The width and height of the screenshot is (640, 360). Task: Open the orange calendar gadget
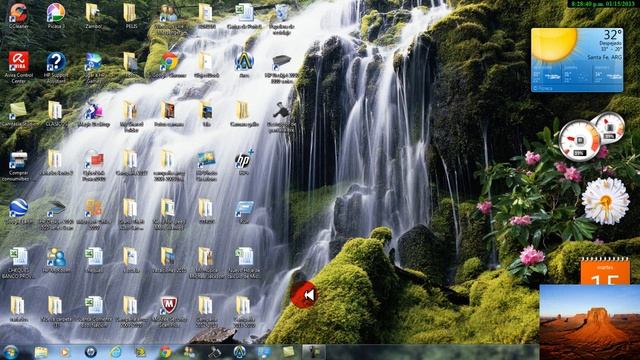coord(605,271)
